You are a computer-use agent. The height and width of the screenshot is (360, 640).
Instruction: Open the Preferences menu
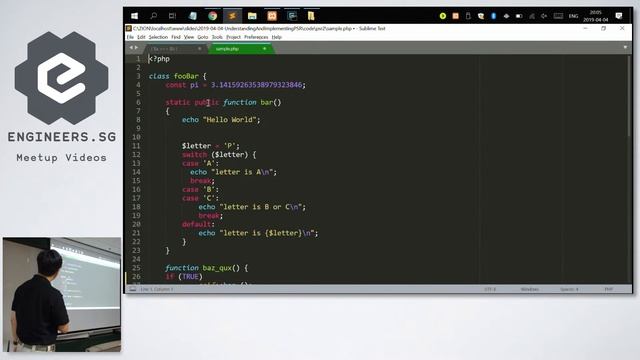point(256,37)
